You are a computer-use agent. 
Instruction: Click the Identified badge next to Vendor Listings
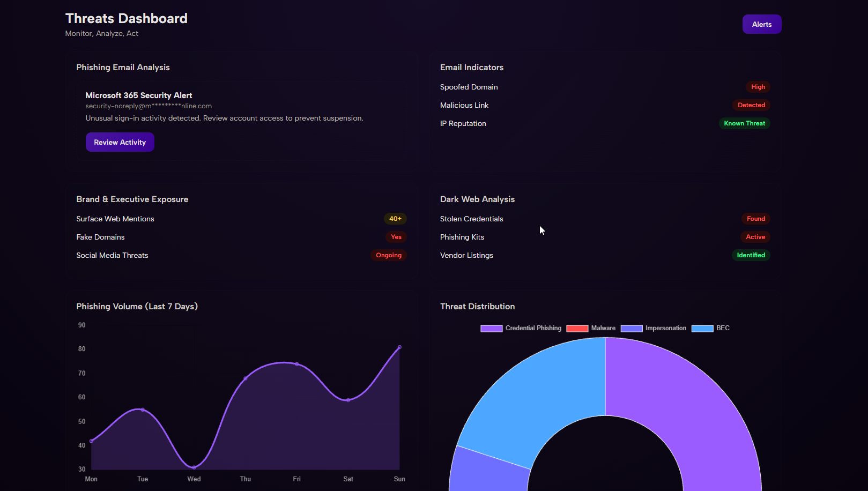[751, 255]
